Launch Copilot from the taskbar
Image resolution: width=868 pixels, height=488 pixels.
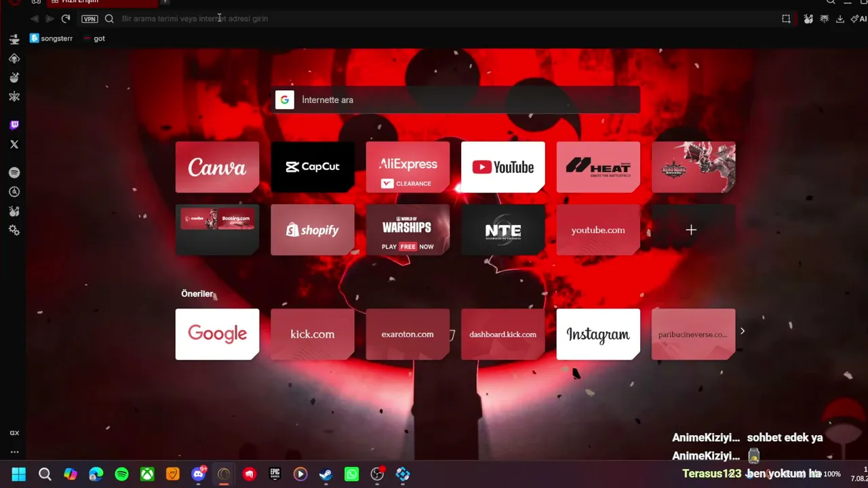tap(71, 474)
